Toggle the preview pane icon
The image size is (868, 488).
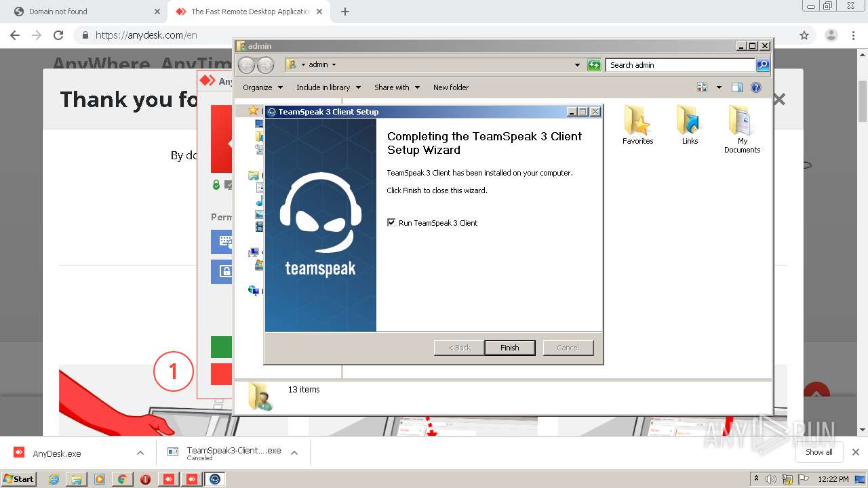click(x=737, y=87)
